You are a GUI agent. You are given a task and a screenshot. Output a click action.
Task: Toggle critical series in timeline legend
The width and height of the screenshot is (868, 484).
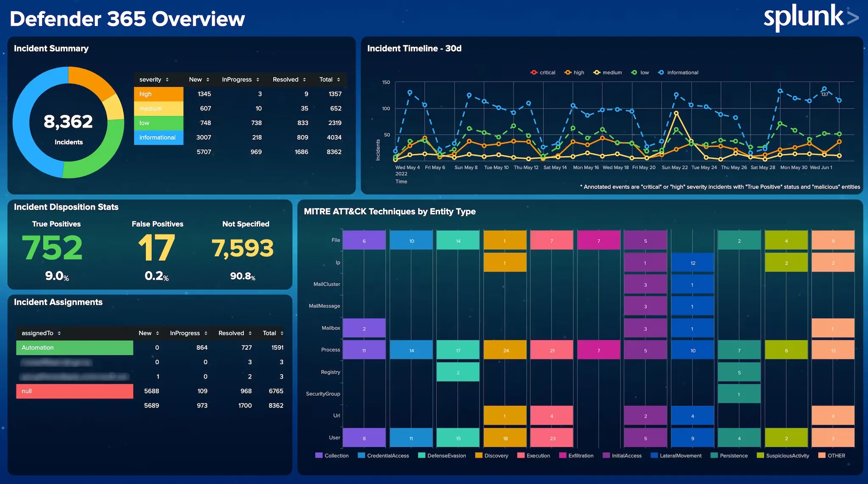(542, 72)
